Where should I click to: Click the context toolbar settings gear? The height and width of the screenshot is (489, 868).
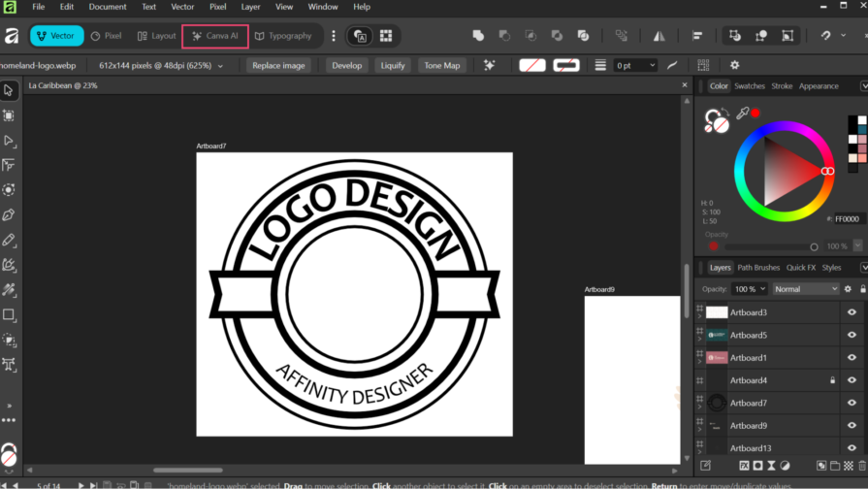click(x=734, y=65)
